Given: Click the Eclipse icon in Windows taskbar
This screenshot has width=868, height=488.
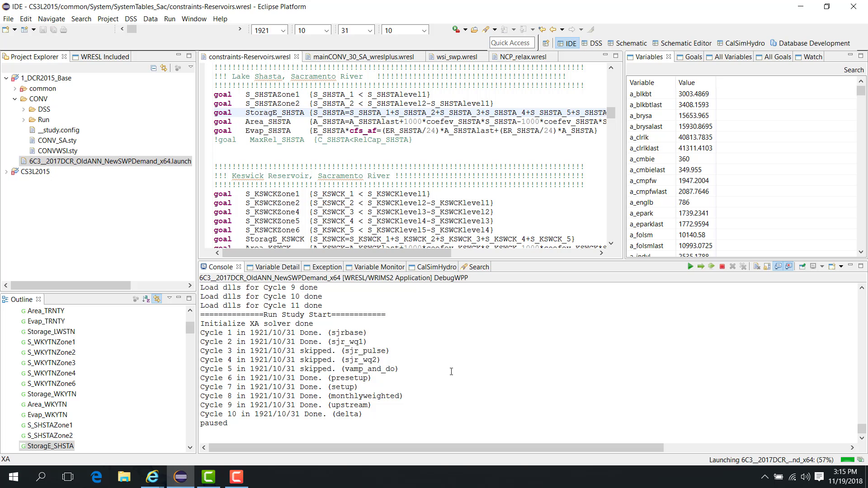Looking at the screenshot, I should 180,476.
